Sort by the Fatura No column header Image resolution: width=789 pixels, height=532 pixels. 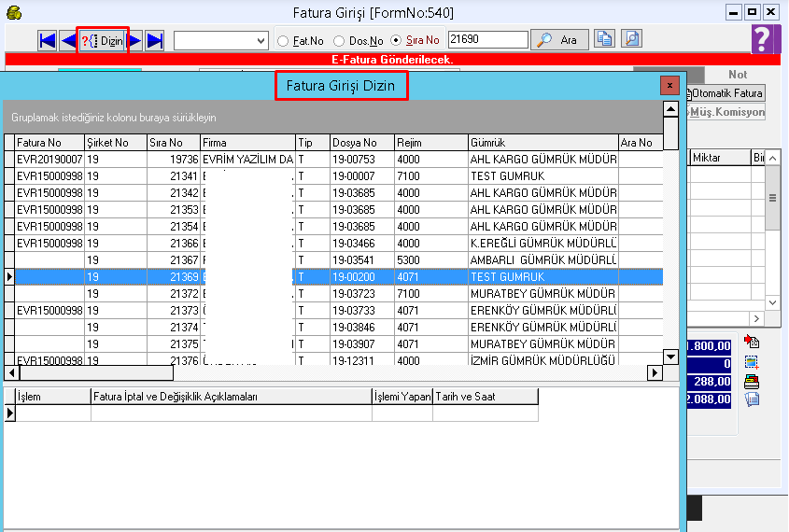[47, 143]
